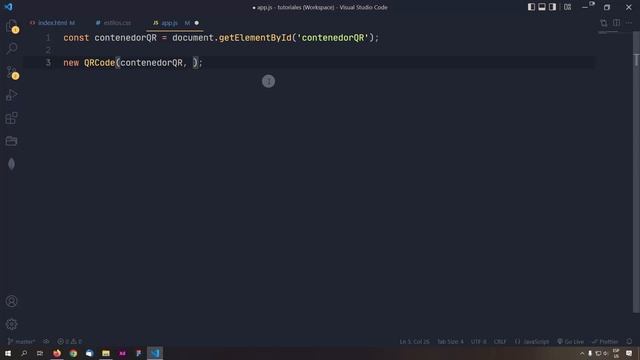Open the Customize Layout button

(x=567, y=7)
